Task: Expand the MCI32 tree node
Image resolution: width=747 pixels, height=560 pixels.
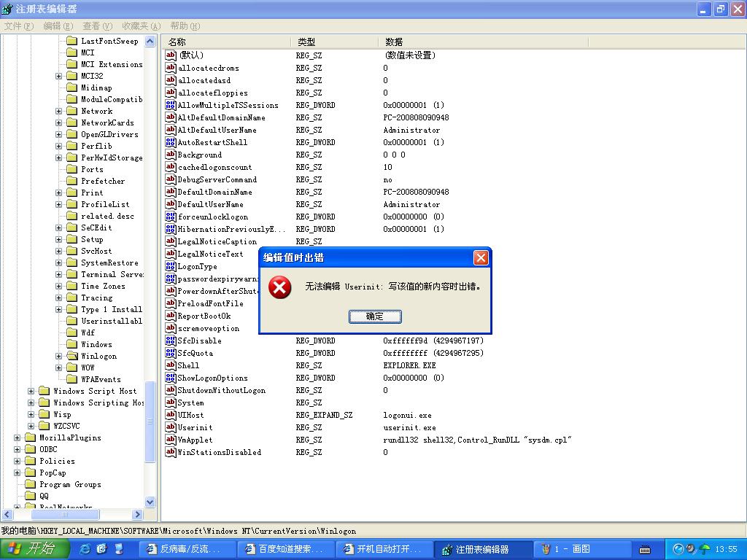Action: pyautogui.click(x=58, y=76)
